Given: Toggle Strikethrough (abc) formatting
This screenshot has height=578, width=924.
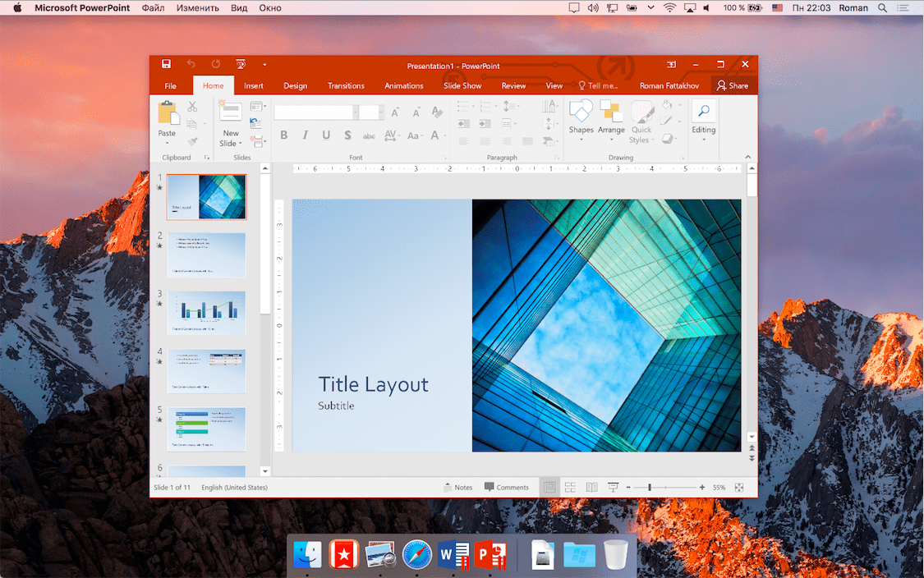Looking at the screenshot, I should (x=369, y=135).
